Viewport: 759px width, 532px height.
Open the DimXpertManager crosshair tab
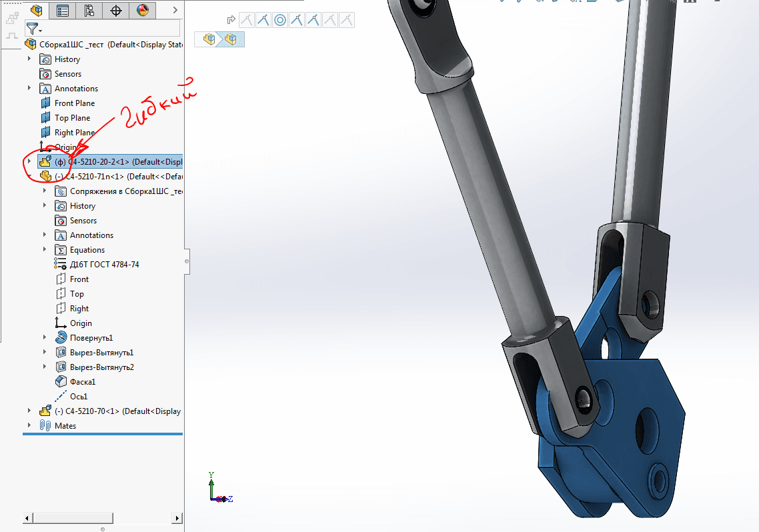tap(116, 10)
